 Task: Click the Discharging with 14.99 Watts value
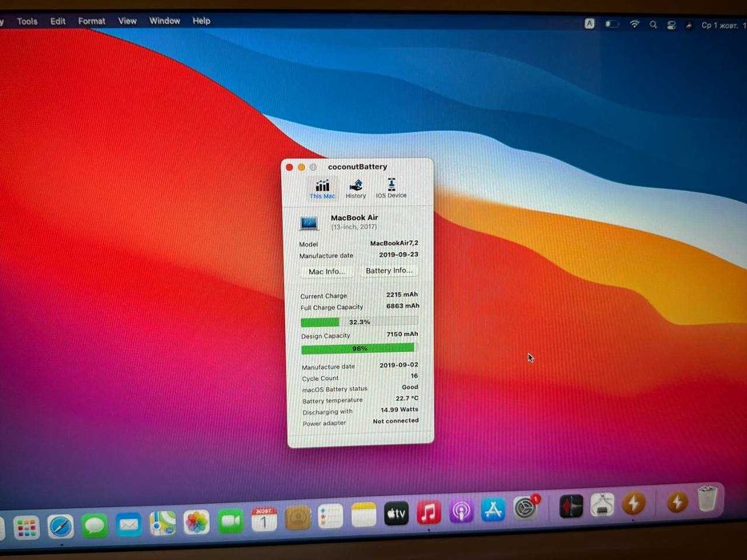(x=400, y=410)
